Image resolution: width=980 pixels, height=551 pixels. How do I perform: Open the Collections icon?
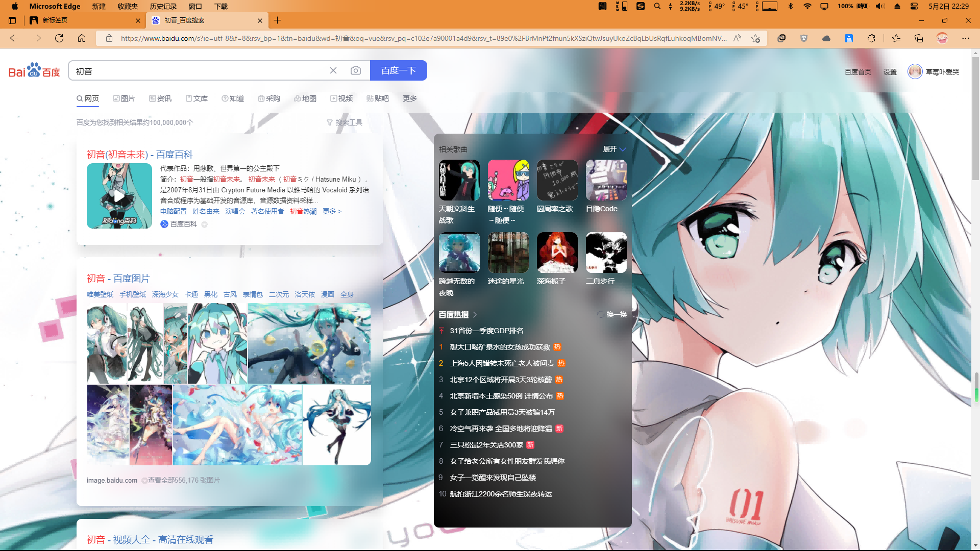click(x=919, y=38)
